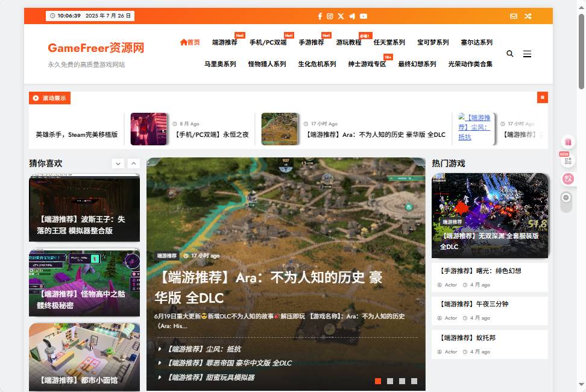The width and height of the screenshot is (586, 392).
Task: Open settings via the floating gear icon
Action: 567,197
